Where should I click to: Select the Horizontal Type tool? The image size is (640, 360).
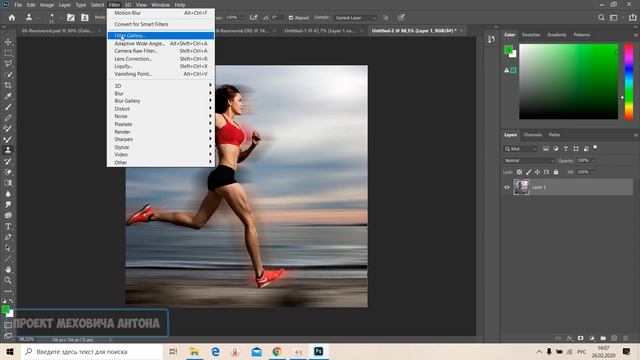pyautogui.click(x=8, y=226)
